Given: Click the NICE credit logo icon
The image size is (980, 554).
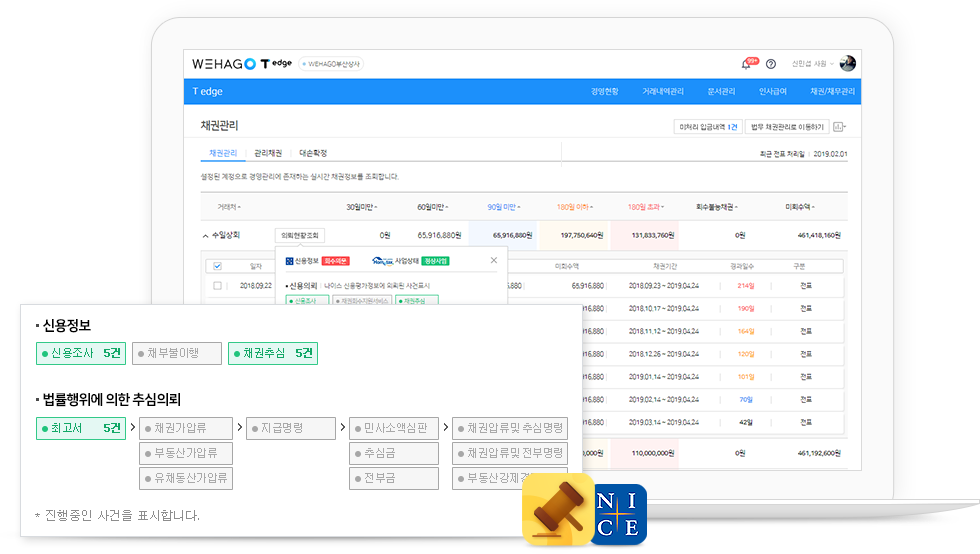Looking at the screenshot, I should pos(619,514).
